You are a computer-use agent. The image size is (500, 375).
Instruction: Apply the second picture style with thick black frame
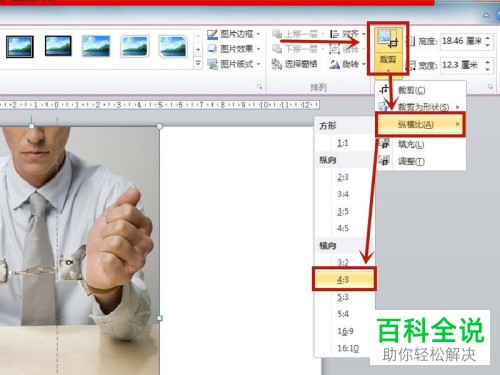pos(58,46)
